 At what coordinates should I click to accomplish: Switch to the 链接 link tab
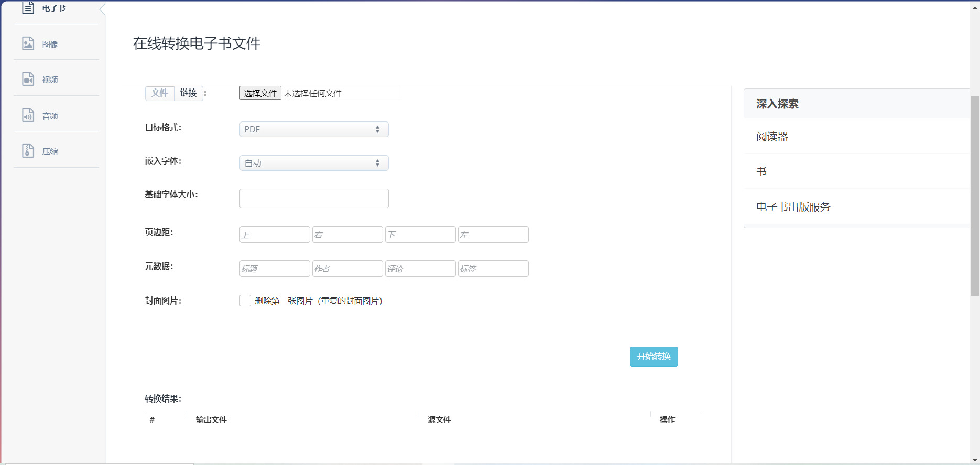click(189, 93)
